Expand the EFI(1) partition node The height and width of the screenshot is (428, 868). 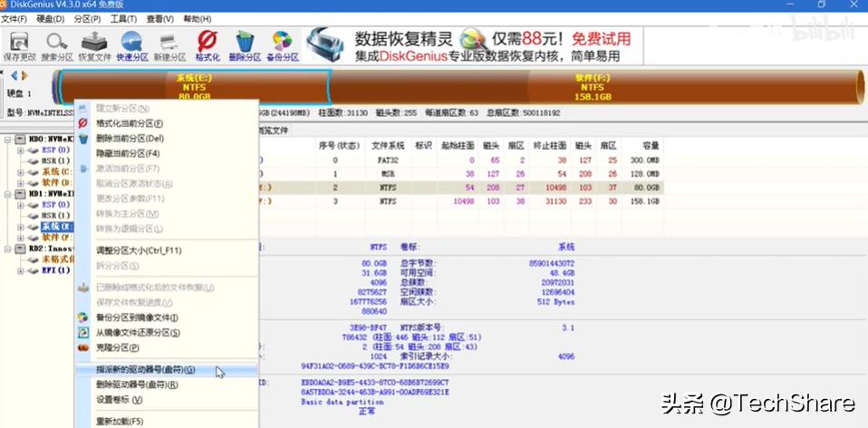pos(21,271)
